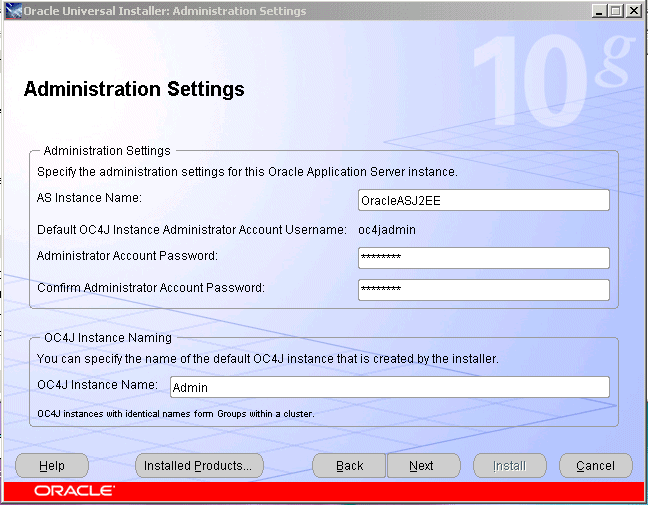The image size is (648, 505).
Task: Click the Oracle Universal Installer title icon
Action: point(14,11)
